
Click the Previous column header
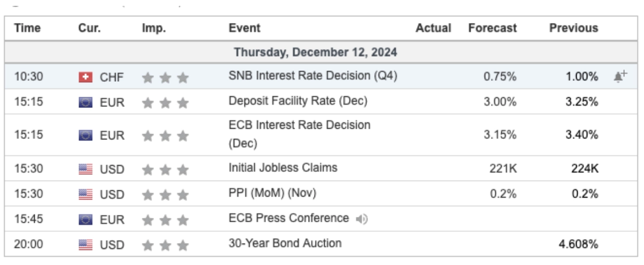(x=573, y=28)
